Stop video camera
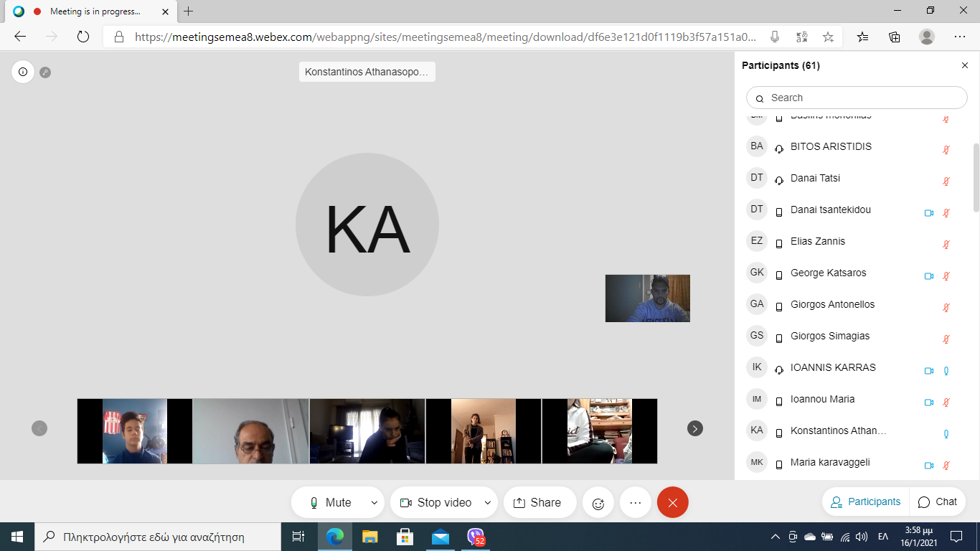Screen dimensions: 980x551 [436, 503]
